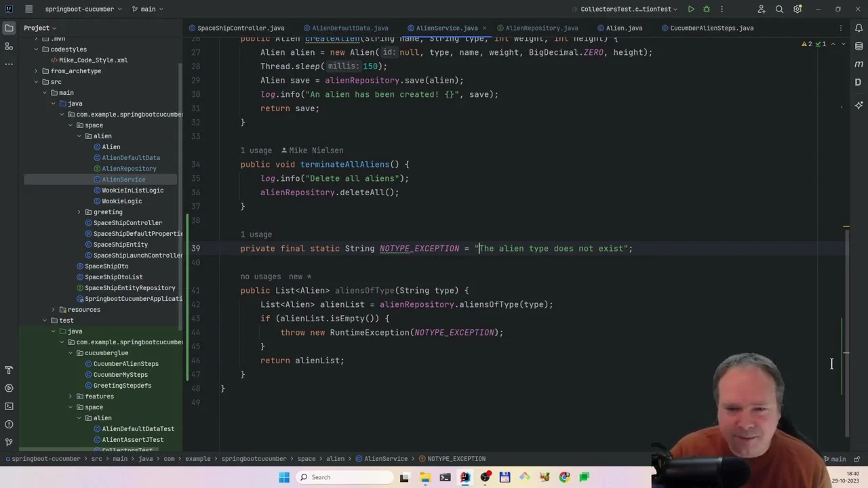Screen dimensions: 868x488
Task: Run the CollectorsTest configuration
Action: click(690, 9)
